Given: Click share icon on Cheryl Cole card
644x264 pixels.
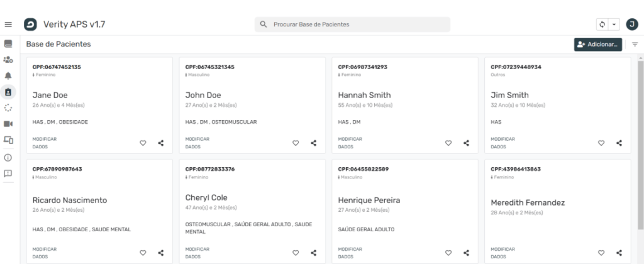Looking at the screenshot, I should pos(314,253).
